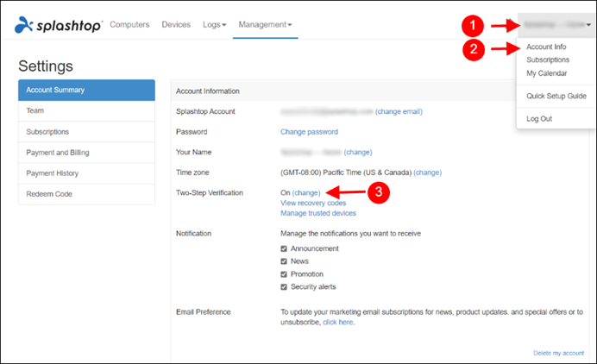The width and height of the screenshot is (597, 364).
Task: Select Account Info from account menu
Action: [x=546, y=47]
